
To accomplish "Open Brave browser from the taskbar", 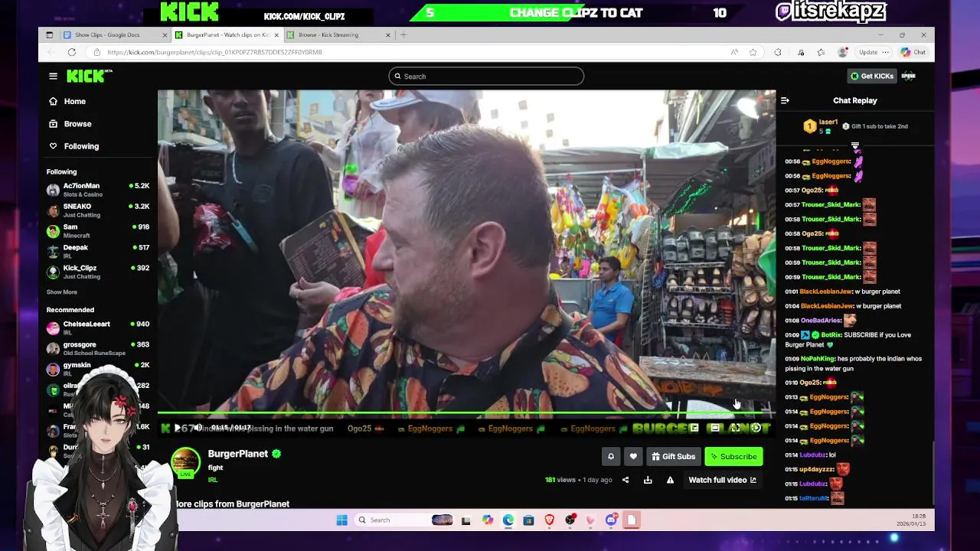I will tap(549, 520).
